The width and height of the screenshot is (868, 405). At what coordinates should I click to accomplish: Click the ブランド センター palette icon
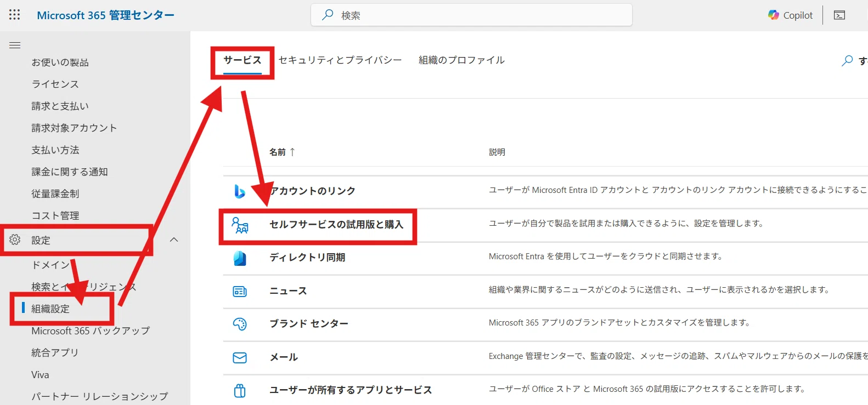240,324
